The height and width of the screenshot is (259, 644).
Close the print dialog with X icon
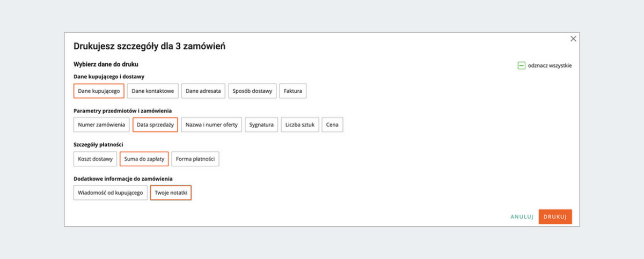[x=573, y=39]
